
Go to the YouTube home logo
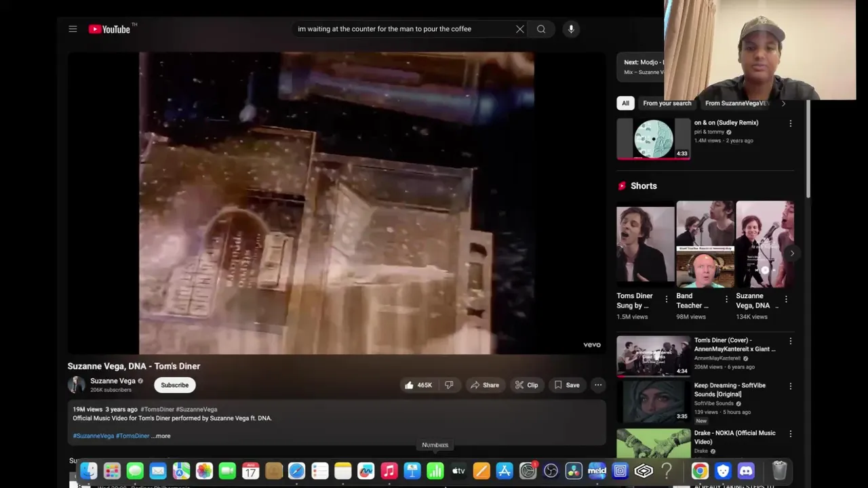(109, 29)
